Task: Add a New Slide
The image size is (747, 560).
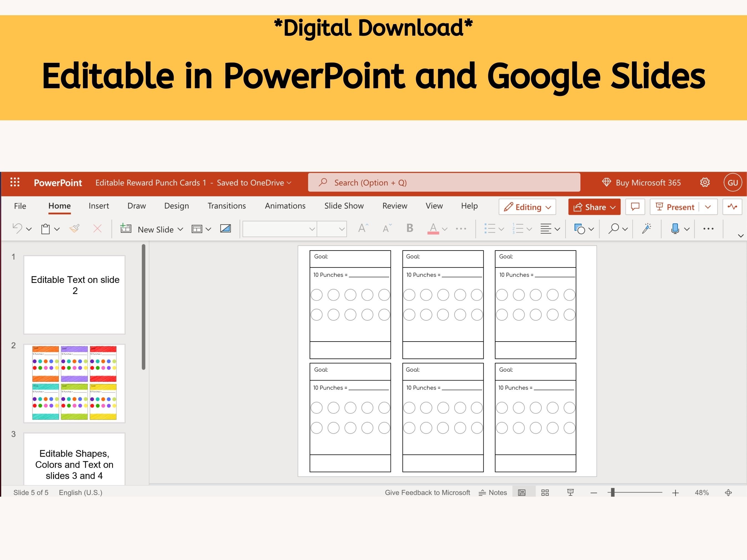Action: point(147,229)
